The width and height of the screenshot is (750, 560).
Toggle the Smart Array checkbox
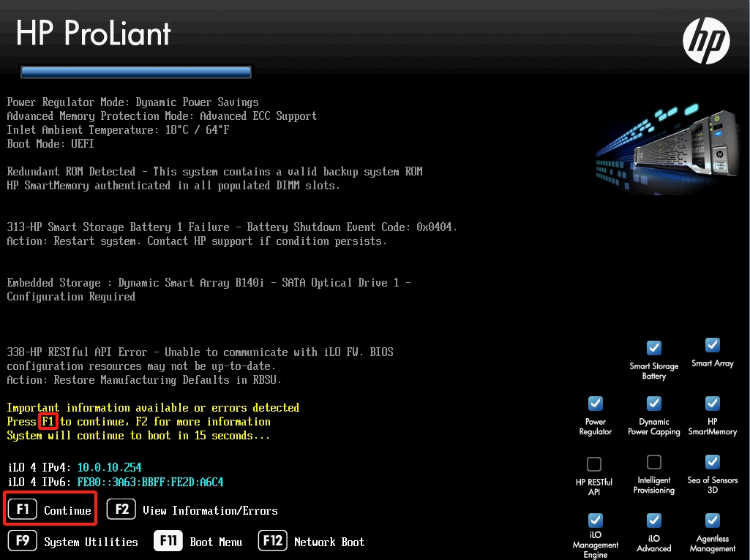(x=712, y=345)
